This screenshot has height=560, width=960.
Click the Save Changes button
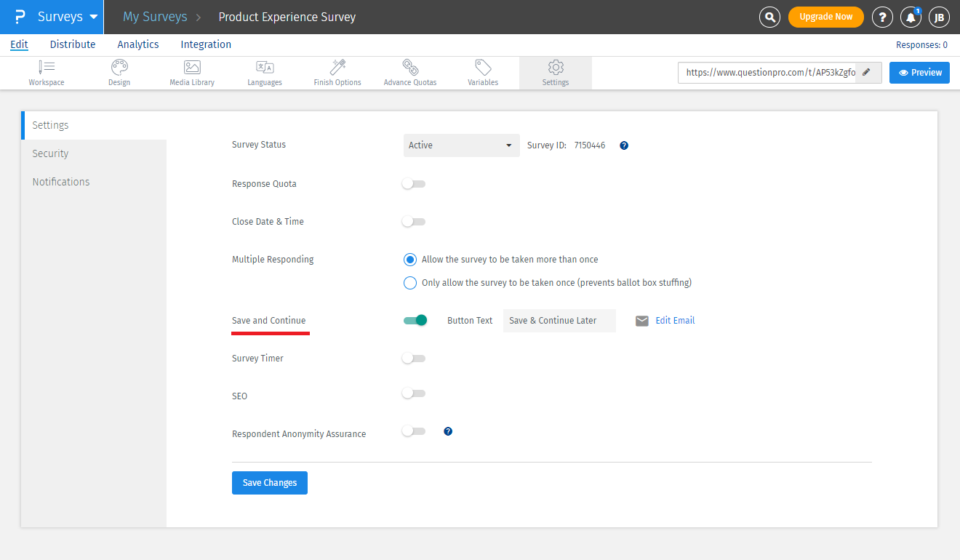tap(270, 482)
